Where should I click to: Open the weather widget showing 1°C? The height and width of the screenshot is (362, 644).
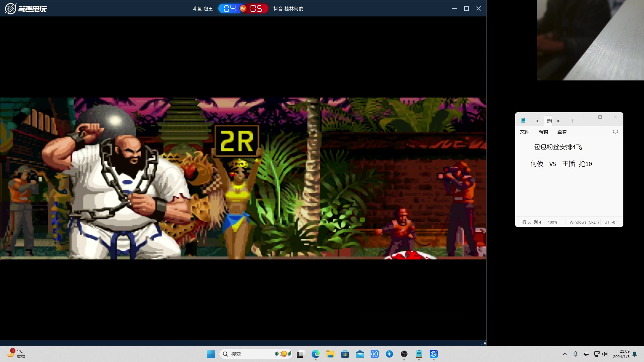pyautogui.click(x=16, y=354)
